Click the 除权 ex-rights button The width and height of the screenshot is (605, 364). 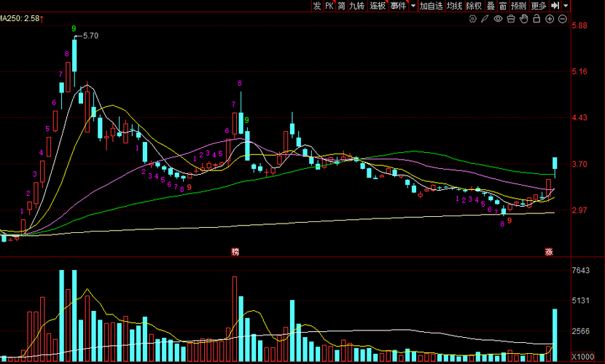(474, 6)
